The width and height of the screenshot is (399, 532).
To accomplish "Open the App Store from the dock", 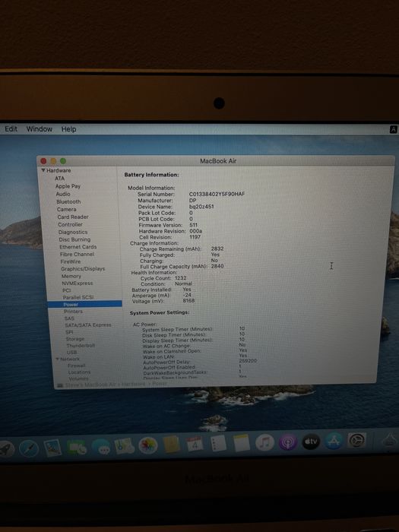I will [x=334, y=441].
